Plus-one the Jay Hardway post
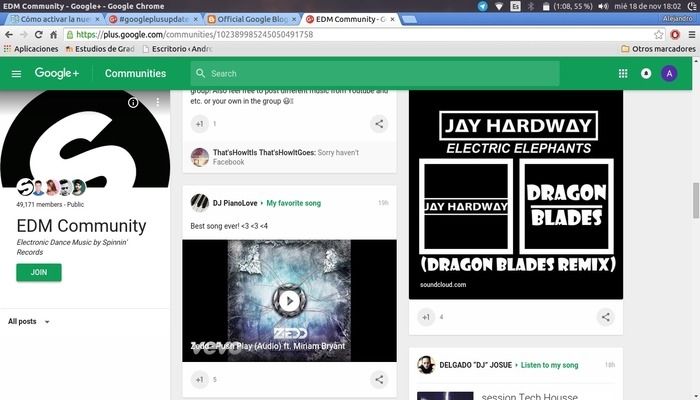Viewport: 700px width, 400px height. [426, 317]
